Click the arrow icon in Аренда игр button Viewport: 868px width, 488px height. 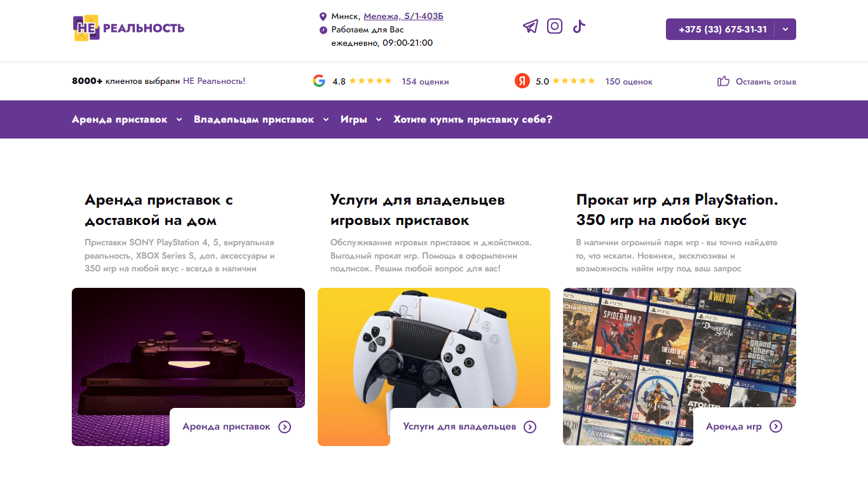pyautogui.click(x=776, y=426)
